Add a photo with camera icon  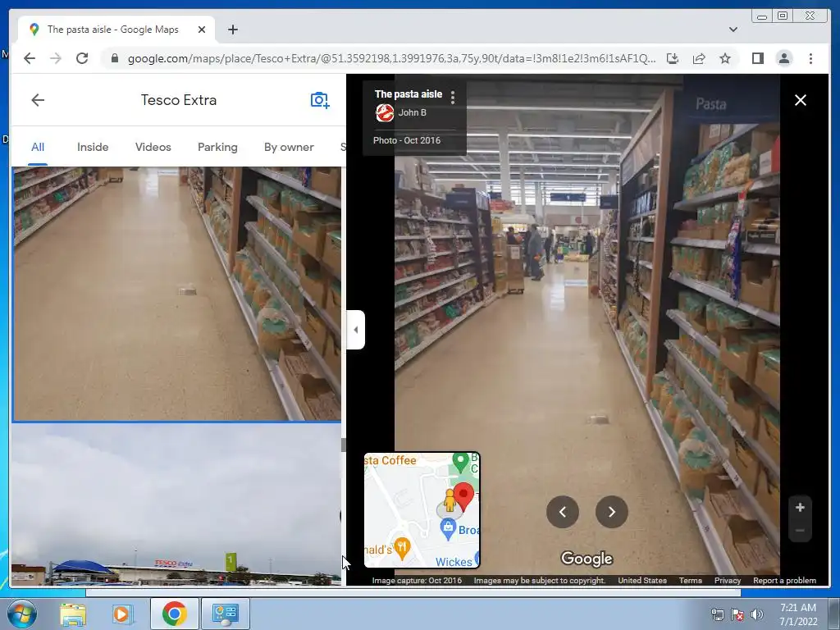tap(320, 100)
